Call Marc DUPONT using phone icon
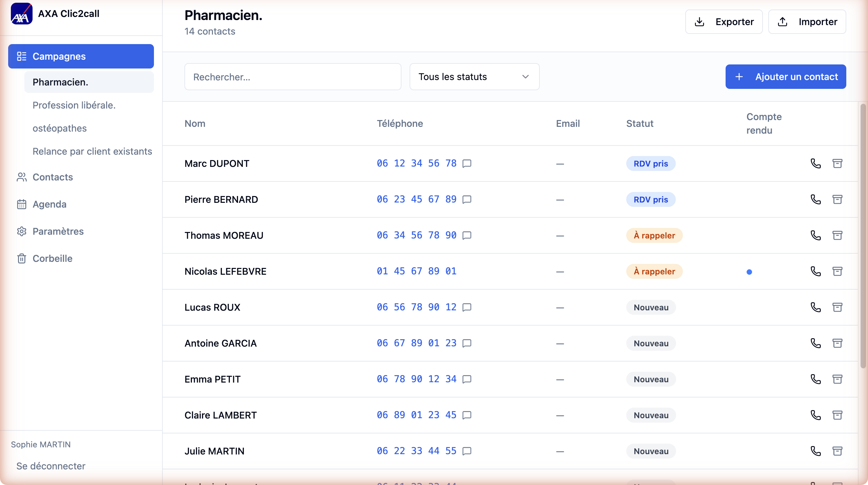Viewport: 868px width, 485px height. tap(815, 163)
